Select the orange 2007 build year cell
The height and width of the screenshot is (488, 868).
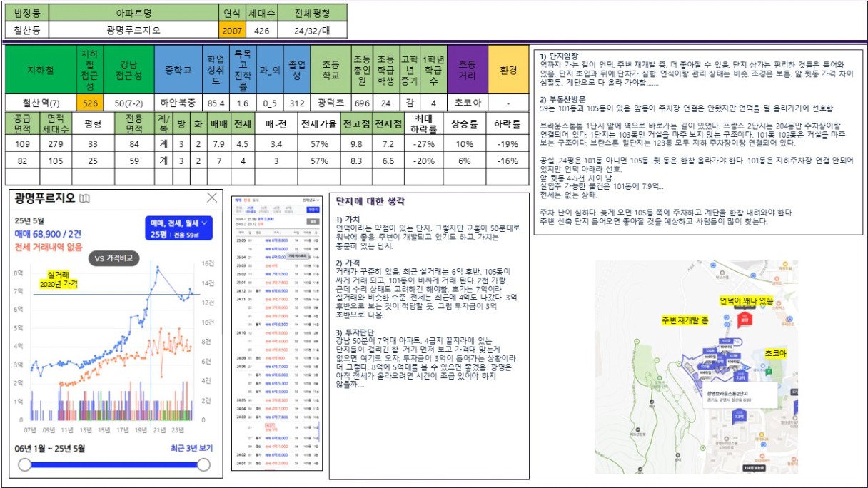(x=232, y=31)
